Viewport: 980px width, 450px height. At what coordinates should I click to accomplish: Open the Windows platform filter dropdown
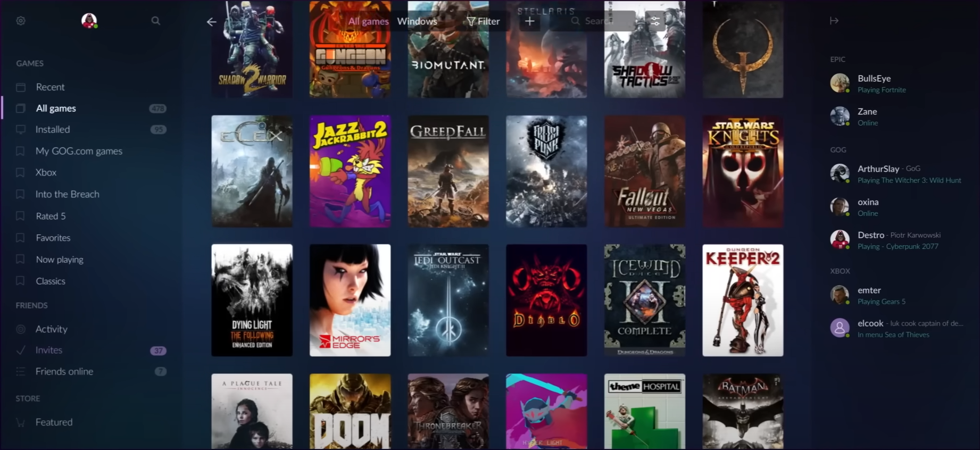pos(417,21)
